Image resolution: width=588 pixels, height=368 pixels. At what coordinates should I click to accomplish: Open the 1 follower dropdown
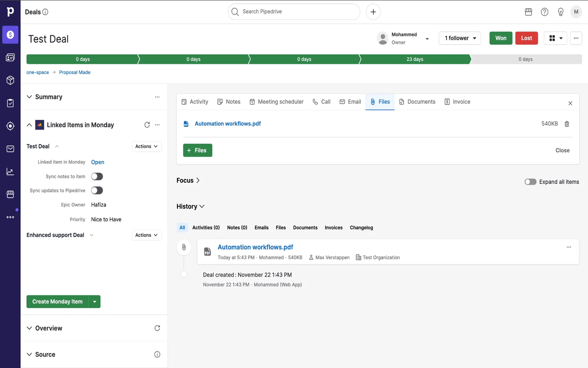[460, 38]
